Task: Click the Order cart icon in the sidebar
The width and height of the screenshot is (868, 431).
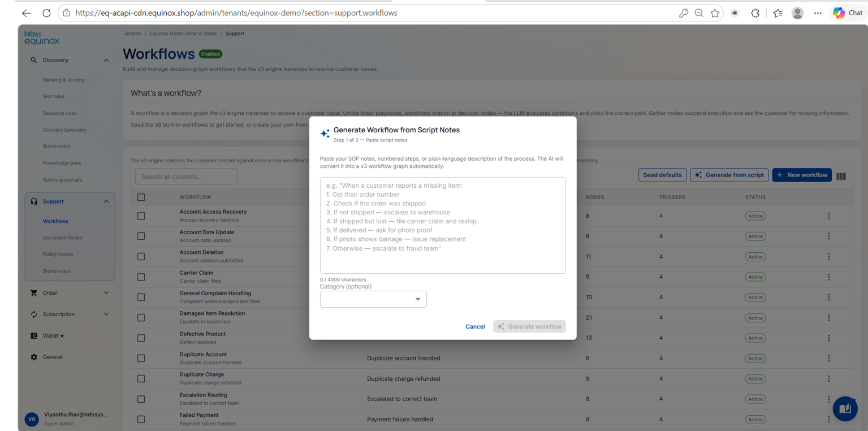Action: [x=34, y=293]
